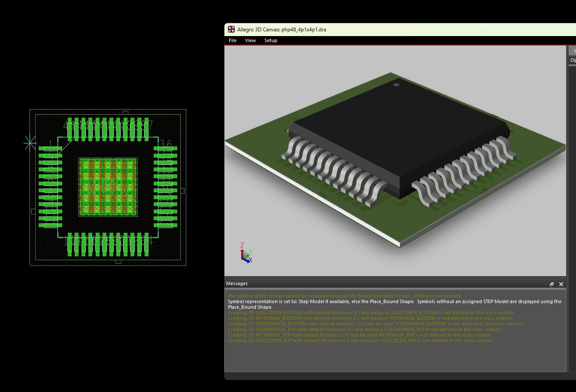Open the Setup menu in Allegro 3D Canvas
Viewport: 576px width, 392px height.
[x=270, y=40]
